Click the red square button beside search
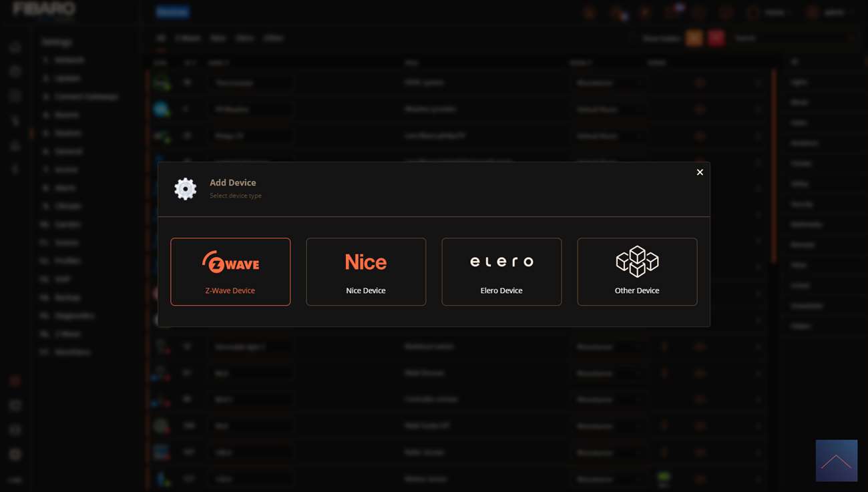The width and height of the screenshot is (868, 492). tap(716, 38)
